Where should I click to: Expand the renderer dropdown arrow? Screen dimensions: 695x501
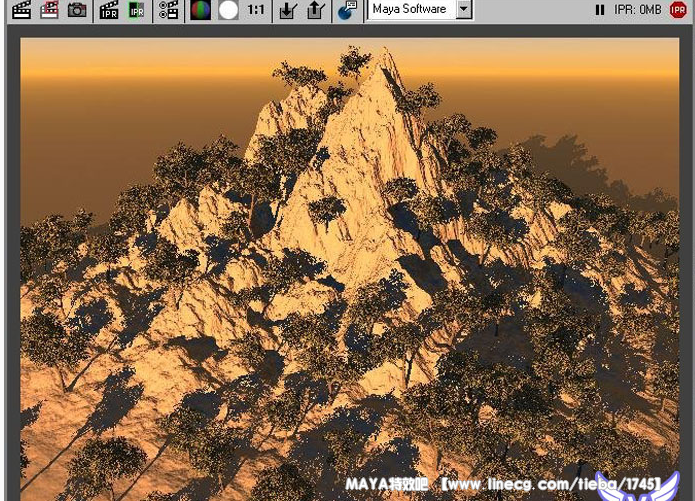(463, 10)
